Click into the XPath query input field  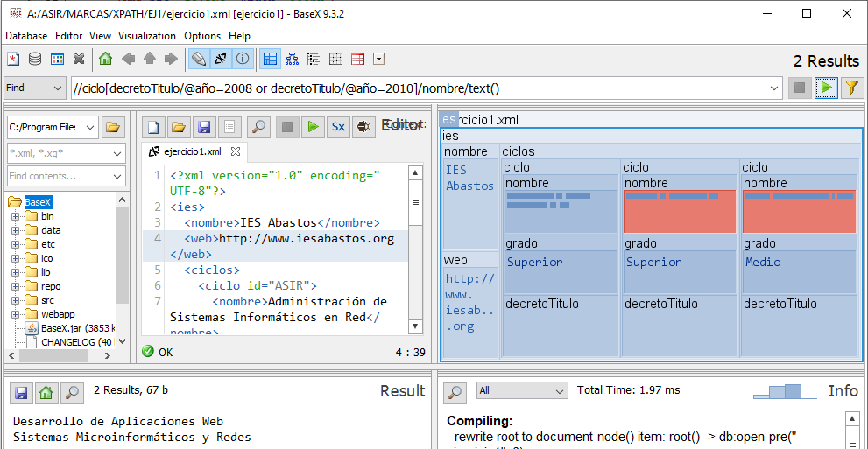[x=420, y=88]
